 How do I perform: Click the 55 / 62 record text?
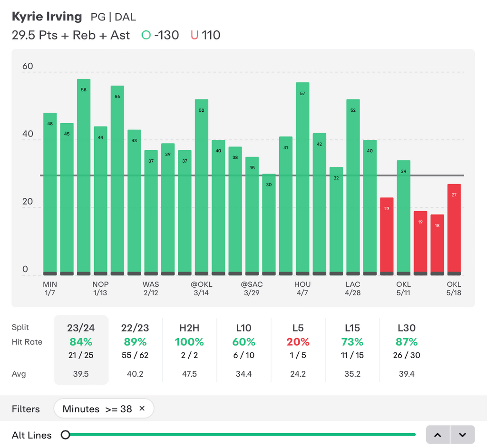pos(135,355)
